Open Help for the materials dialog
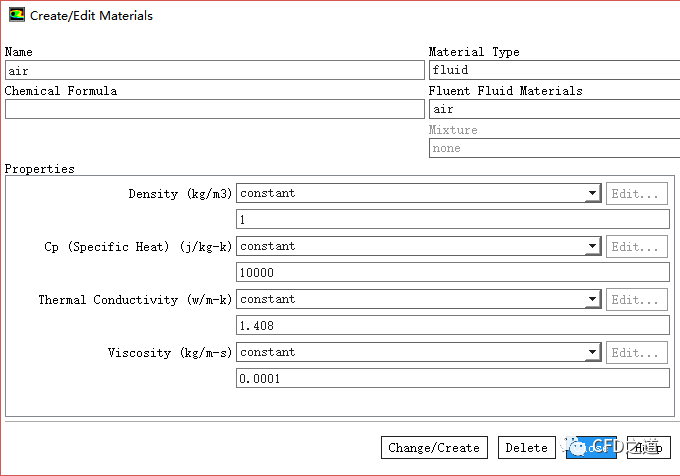 tap(649, 448)
